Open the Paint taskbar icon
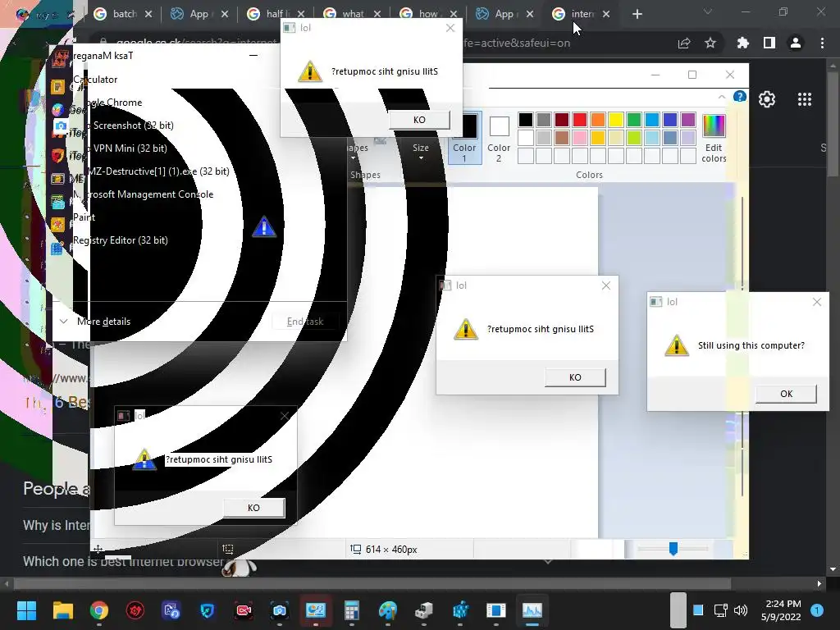 (388, 610)
